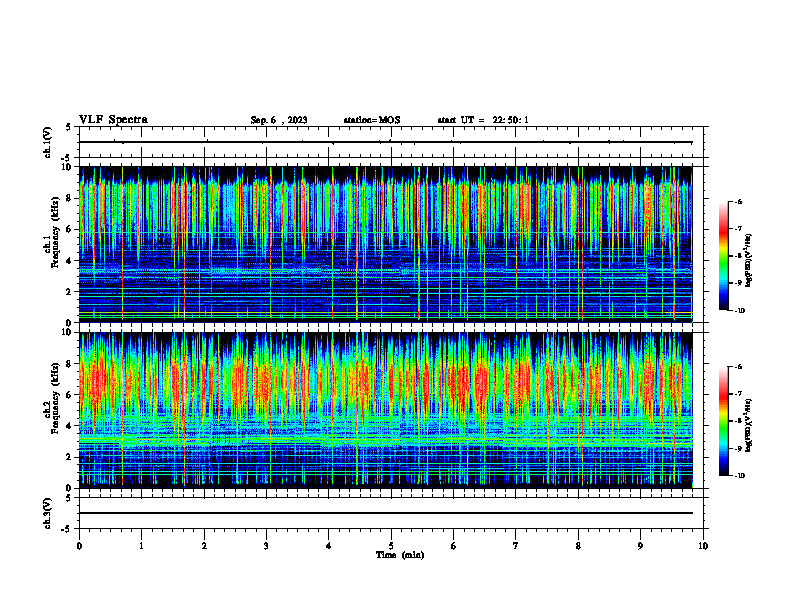Click the time axis tick label "7"
Image resolution: width=792 pixels, height=612 pixels.
516,546
